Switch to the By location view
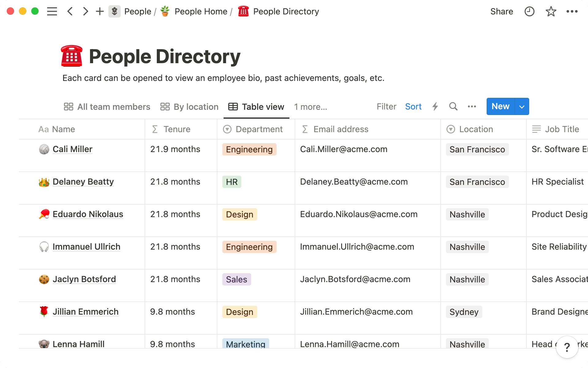 pyautogui.click(x=190, y=107)
